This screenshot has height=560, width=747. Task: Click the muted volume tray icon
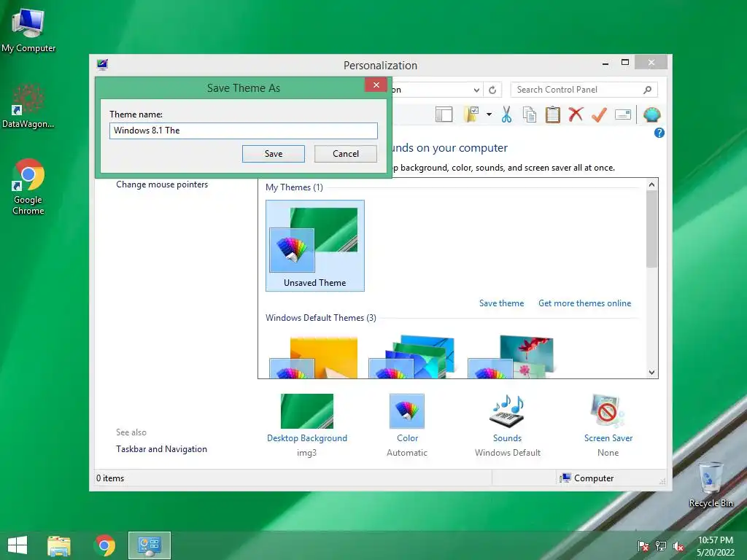tap(678, 546)
